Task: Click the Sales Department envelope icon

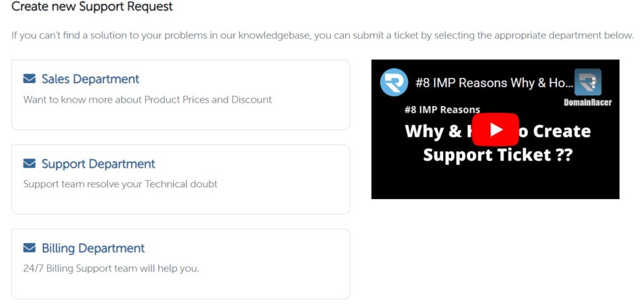Action: tap(29, 79)
